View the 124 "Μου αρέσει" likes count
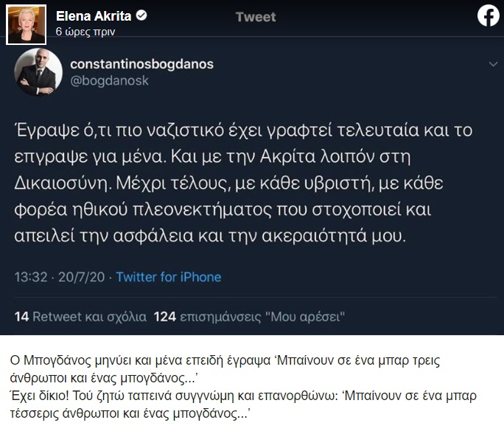504x431 pixels. tap(249, 317)
